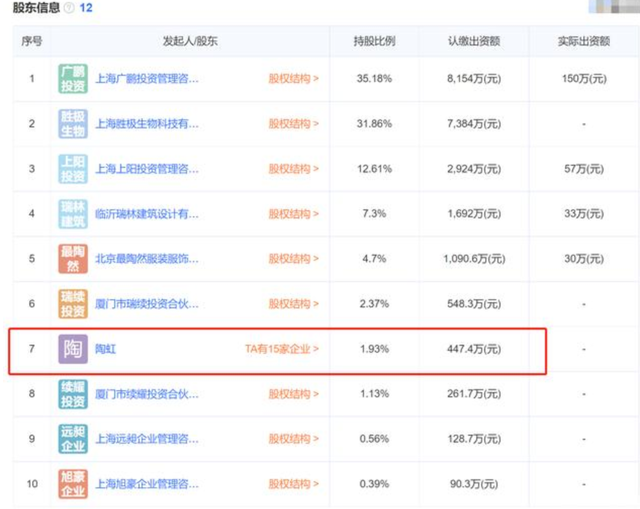This screenshot has height=509, width=640.
Task: Click the 2,924万(元) subscribed amount
Action: (474, 169)
